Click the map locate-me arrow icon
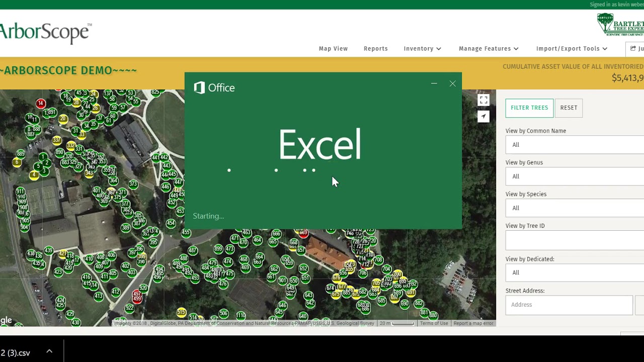 pos(484,117)
